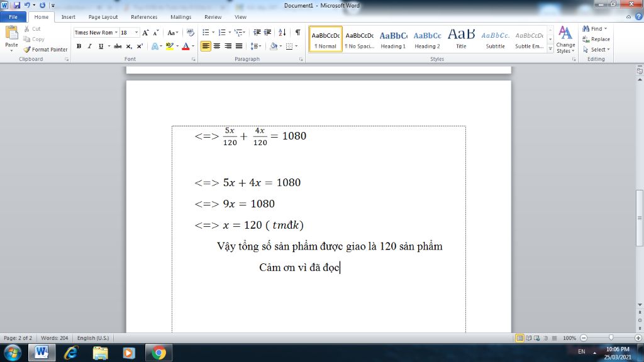The image size is (644, 362).
Task: Apply the Heading 1 style
Action: pos(393,40)
